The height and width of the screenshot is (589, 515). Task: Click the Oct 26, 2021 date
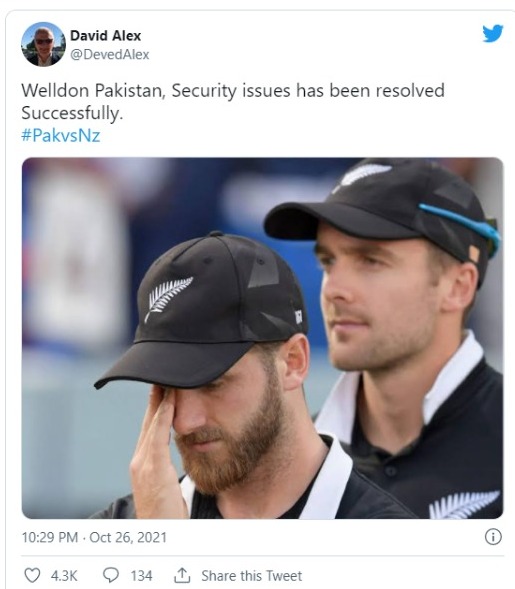pos(128,537)
